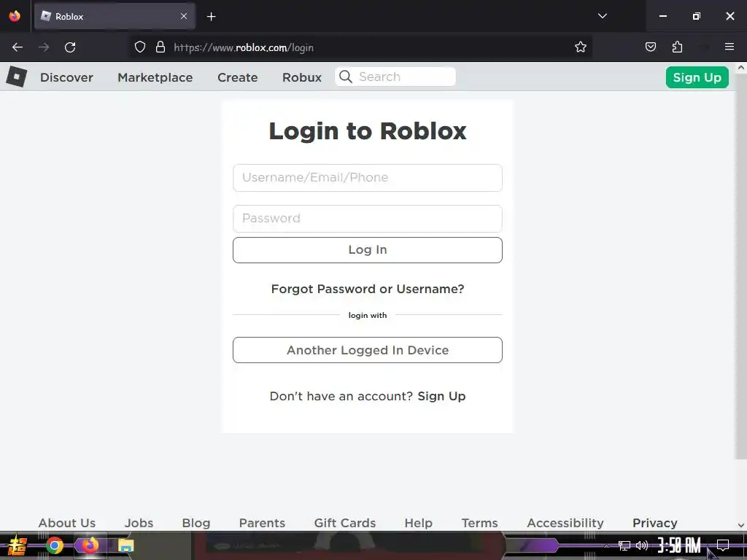The width and height of the screenshot is (747, 560).
Task: Show the taskbar clock 3:58 AM
Action: [679, 545]
